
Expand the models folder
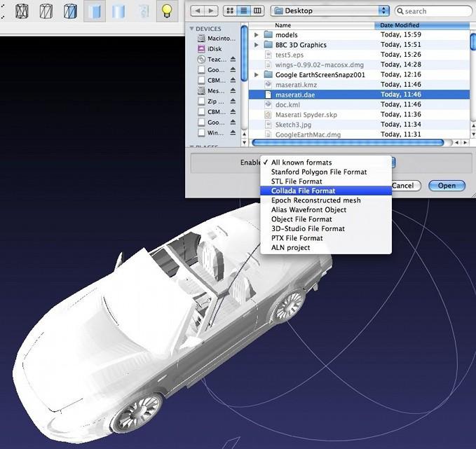[x=256, y=34]
